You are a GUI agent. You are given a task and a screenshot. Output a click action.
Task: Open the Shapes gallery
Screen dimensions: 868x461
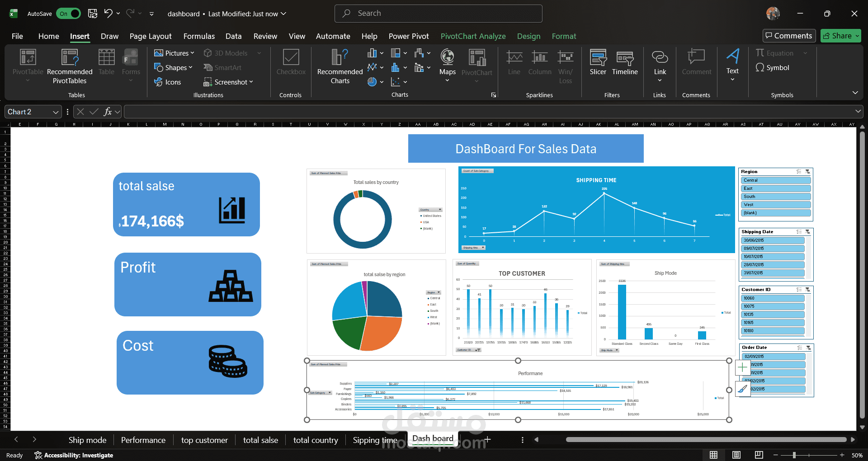tap(173, 67)
